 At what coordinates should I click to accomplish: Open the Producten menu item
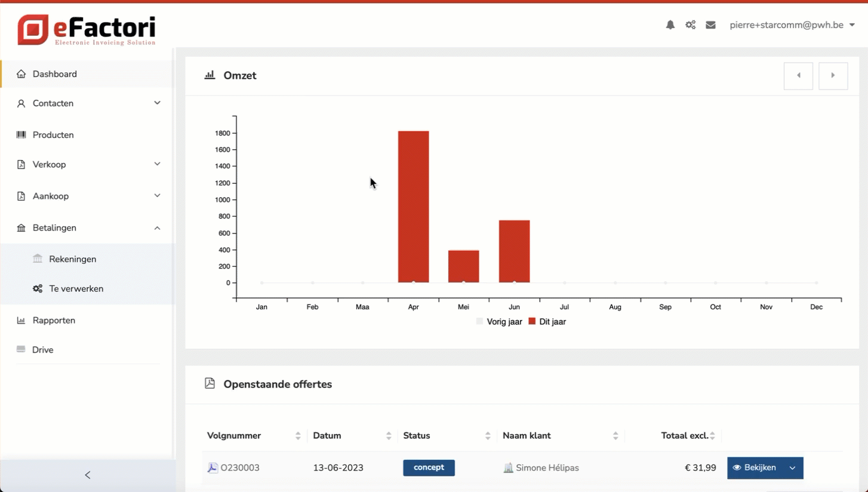point(53,135)
